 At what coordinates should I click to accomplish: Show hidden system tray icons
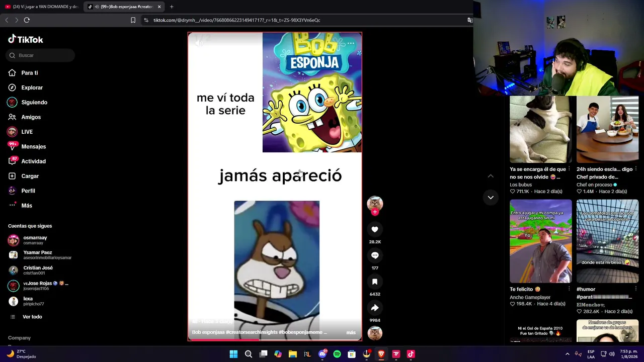tap(568, 354)
